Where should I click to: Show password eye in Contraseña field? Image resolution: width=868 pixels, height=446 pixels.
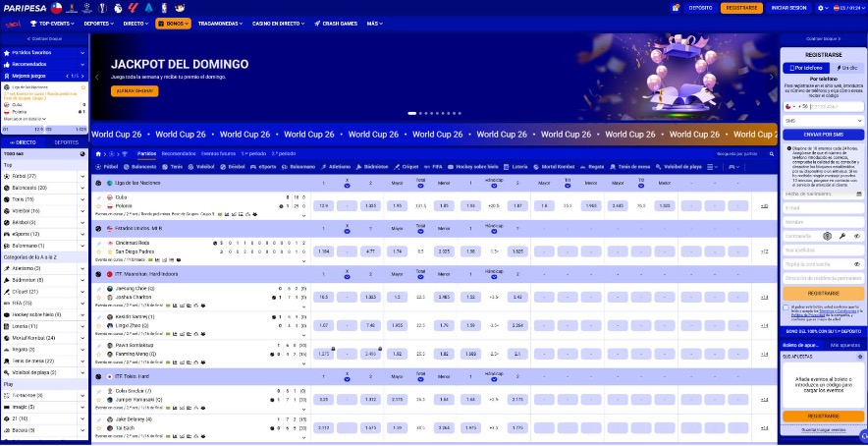point(857,236)
